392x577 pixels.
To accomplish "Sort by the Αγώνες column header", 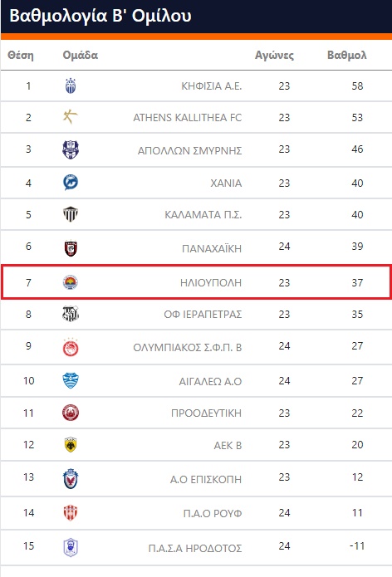I will click(x=274, y=55).
